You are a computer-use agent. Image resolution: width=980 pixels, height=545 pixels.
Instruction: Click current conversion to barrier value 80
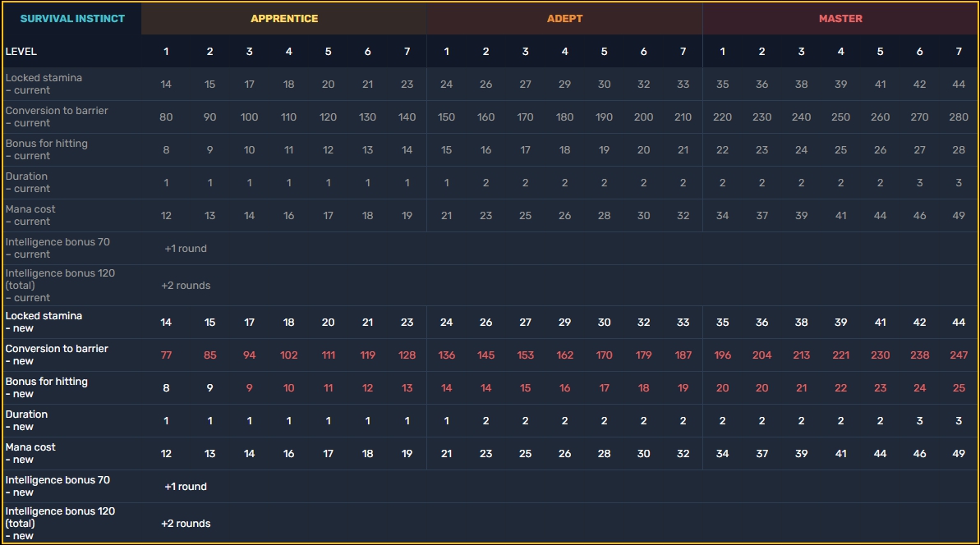(x=166, y=117)
